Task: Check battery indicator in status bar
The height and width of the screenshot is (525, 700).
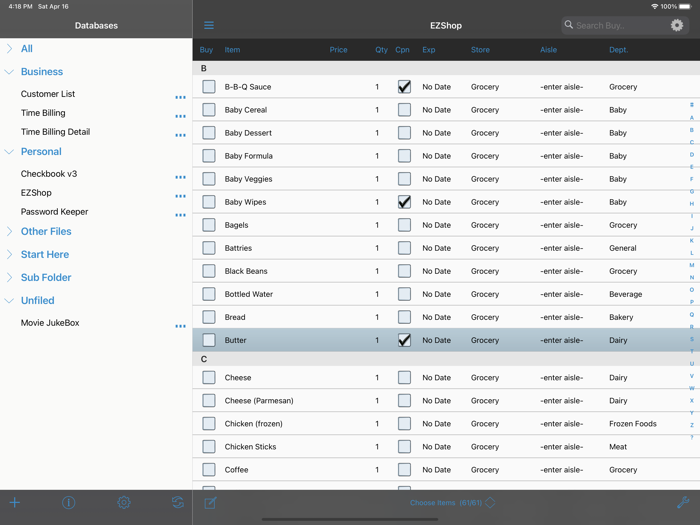Action: (685, 7)
